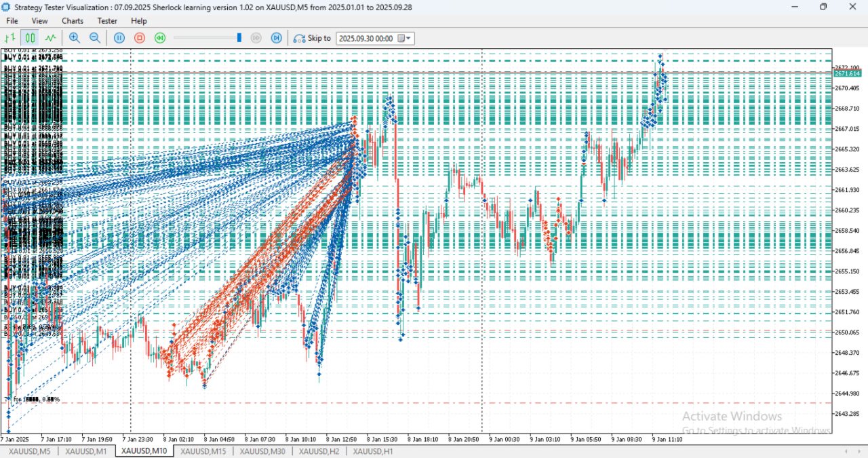This screenshot has height=458, width=868.
Task: Toggle candlestick chart display
Action: pos(30,38)
